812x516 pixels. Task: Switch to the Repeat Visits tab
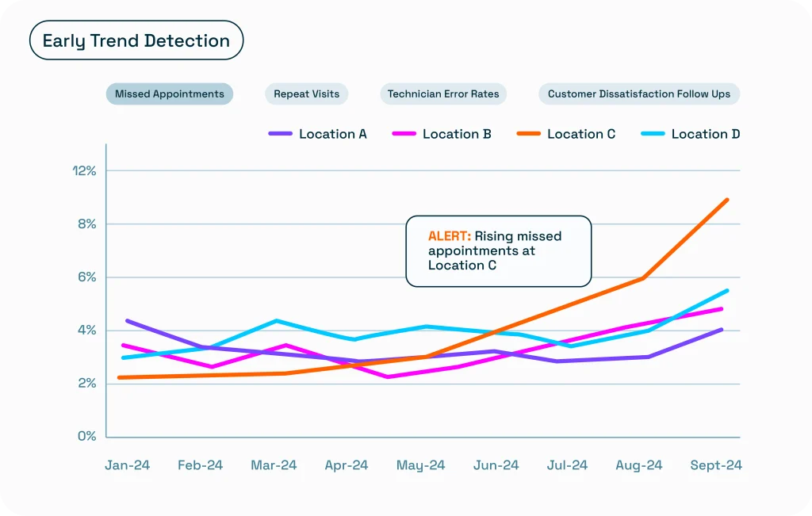(306, 94)
